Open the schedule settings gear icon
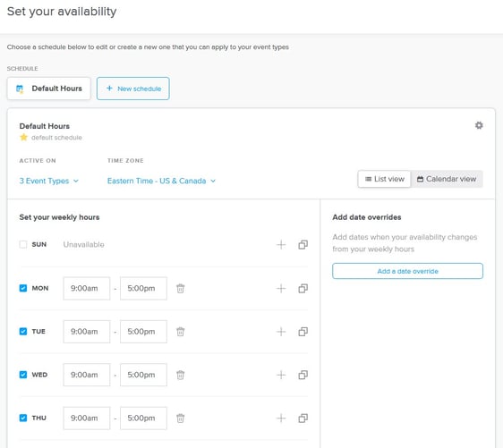The width and height of the screenshot is (503, 448). (479, 125)
